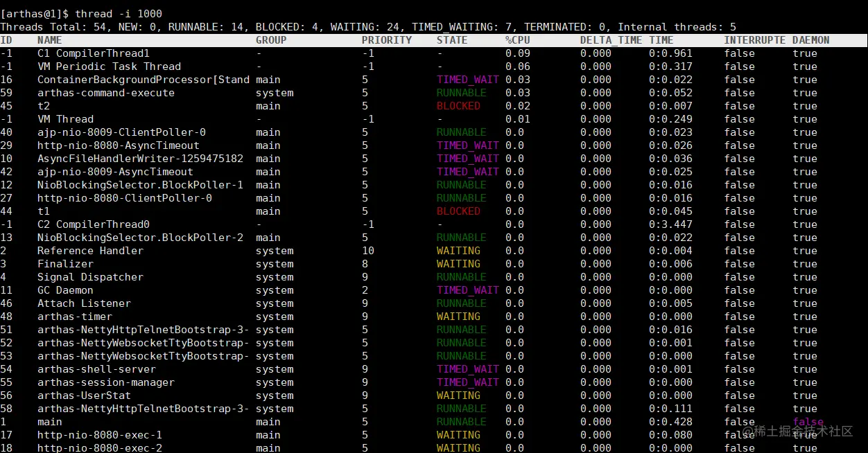The height and width of the screenshot is (453, 868).
Task: Click the NAME column header
Action: 50,39
